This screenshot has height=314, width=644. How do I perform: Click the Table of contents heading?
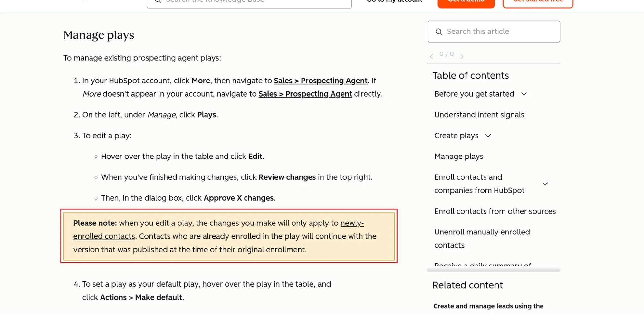coord(470,75)
